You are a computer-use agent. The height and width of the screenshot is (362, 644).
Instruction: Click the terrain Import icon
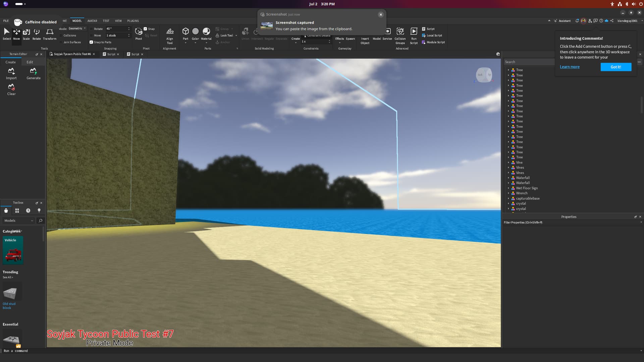(x=11, y=71)
